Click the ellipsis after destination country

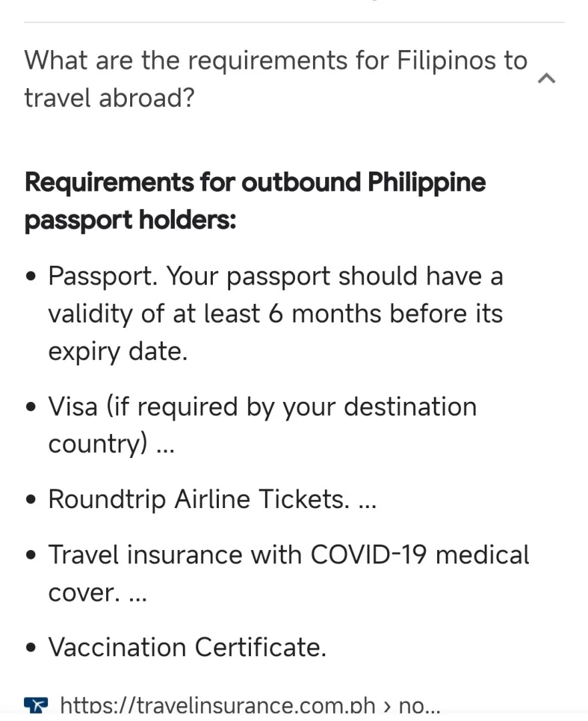165,445
